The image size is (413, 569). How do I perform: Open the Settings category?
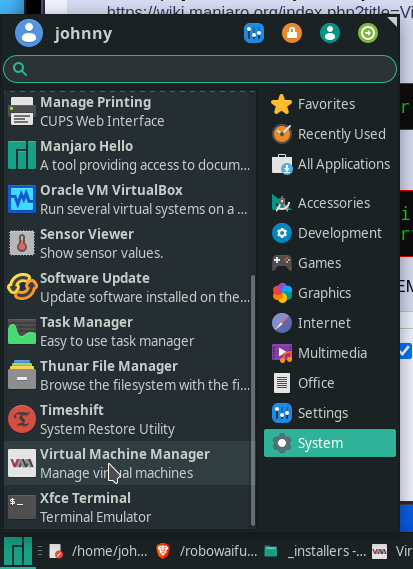[330, 413]
